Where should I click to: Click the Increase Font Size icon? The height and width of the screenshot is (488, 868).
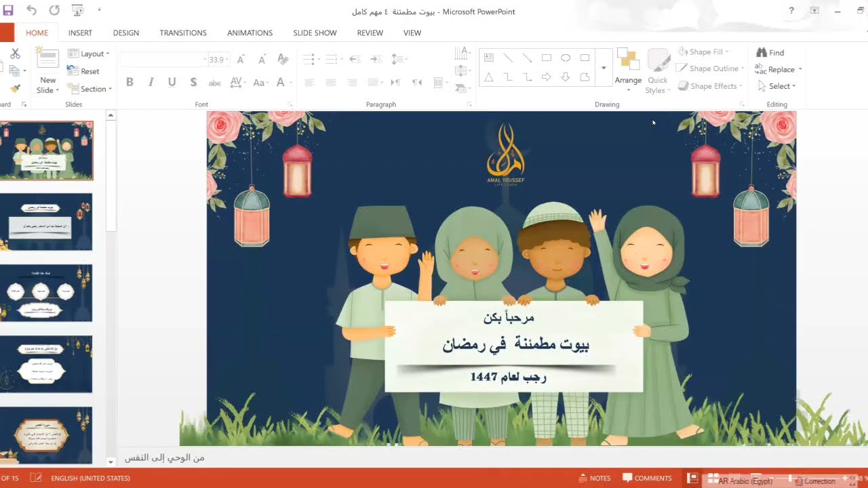pyautogui.click(x=241, y=60)
